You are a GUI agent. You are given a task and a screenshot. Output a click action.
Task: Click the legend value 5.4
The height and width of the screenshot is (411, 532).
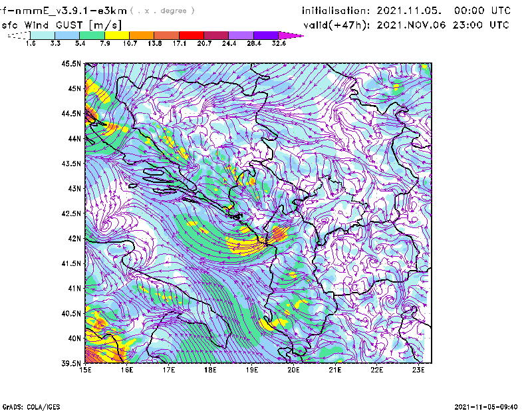[80, 43]
